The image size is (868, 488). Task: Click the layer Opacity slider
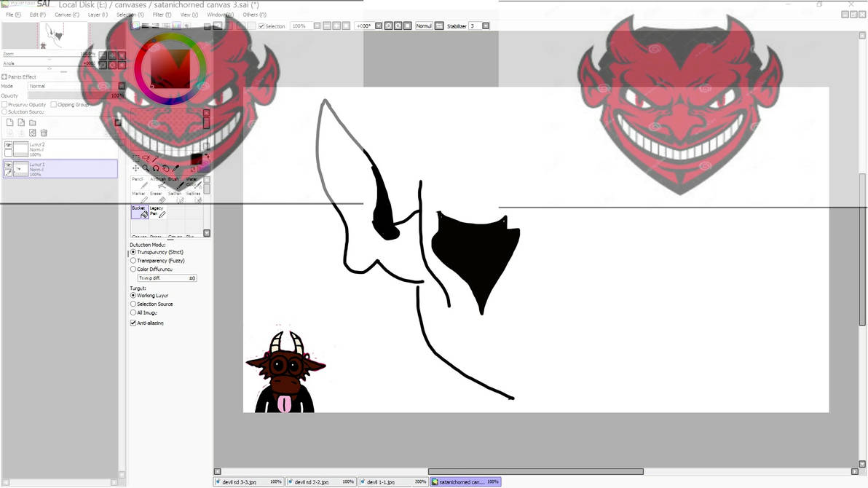coord(76,95)
